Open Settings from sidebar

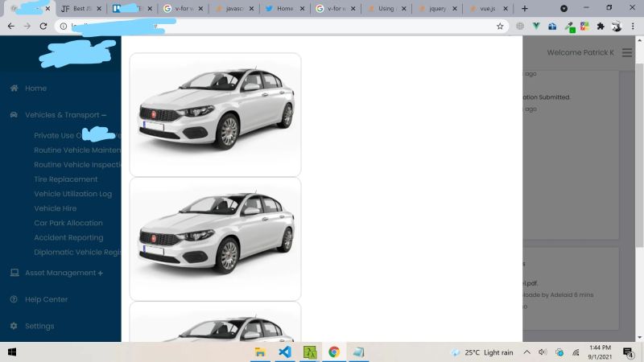click(x=39, y=326)
